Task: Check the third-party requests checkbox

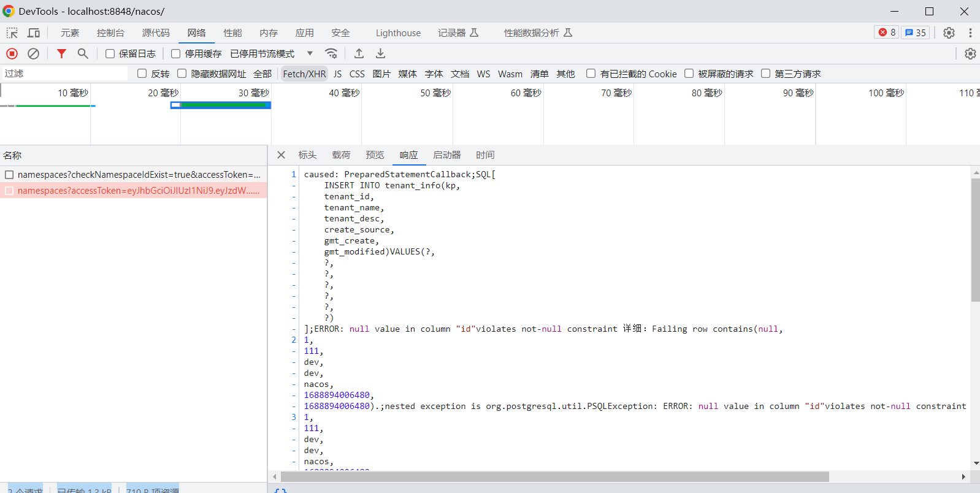Action: [765, 74]
